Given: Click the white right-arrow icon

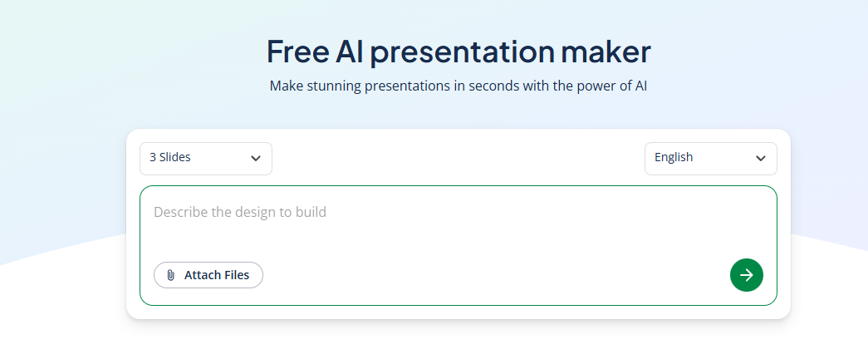Looking at the screenshot, I should click(746, 275).
